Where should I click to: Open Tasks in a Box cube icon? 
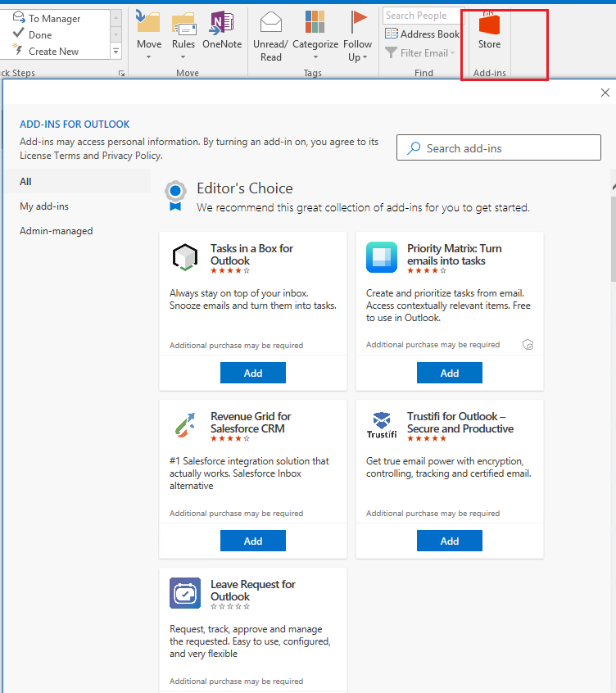tap(184, 257)
